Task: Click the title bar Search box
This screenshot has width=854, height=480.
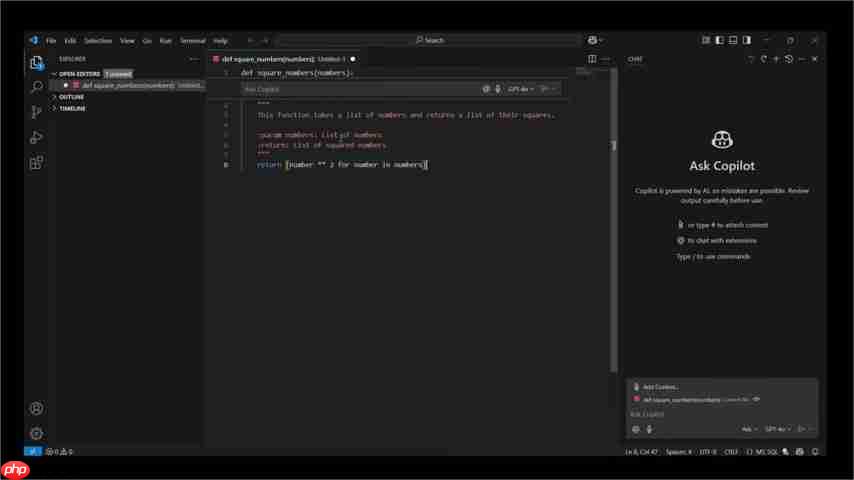Action: point(430,40)
